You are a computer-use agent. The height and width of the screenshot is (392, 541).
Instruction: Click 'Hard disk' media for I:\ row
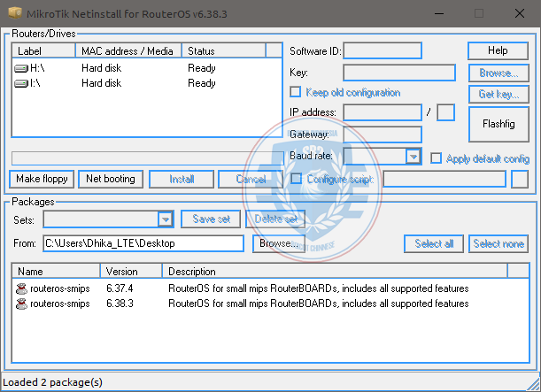point(102,83)
